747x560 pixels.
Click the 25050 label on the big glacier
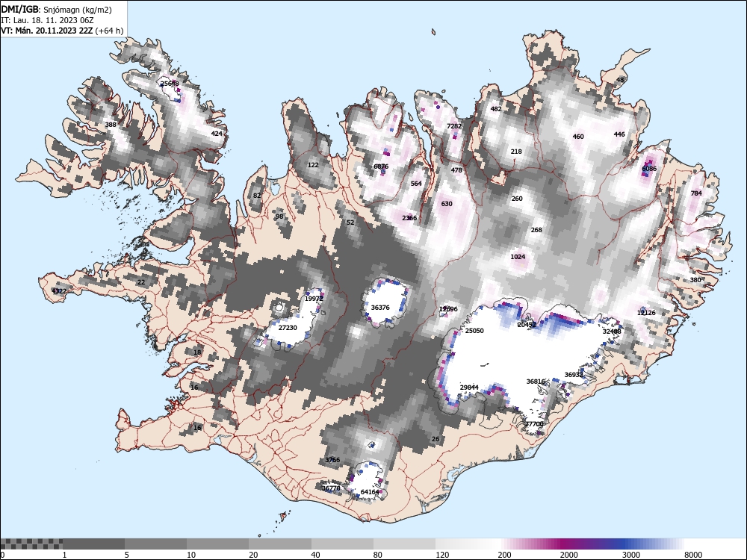click(x=474, y=331)
